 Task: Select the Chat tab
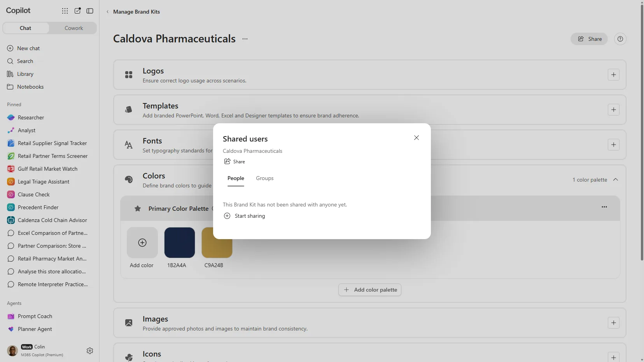point(26,28)
